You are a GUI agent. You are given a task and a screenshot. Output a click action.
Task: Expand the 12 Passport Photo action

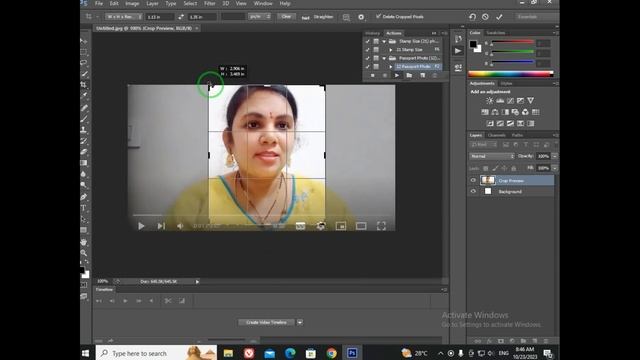(391, 67)
